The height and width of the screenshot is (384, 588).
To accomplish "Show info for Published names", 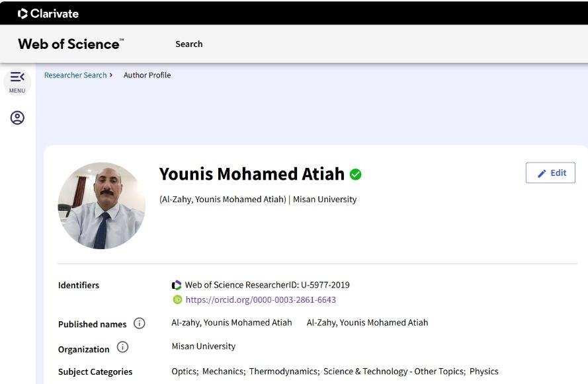I will click(140, 323).
